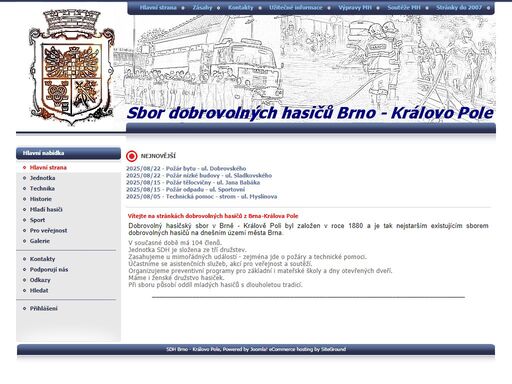Open Soutěže MH top menu item
This screenshot has width=512, height=384.
click(404, 7)
